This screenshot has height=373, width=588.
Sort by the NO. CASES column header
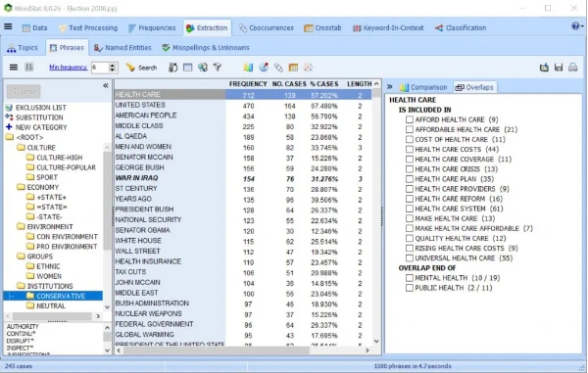click(289, 84)
